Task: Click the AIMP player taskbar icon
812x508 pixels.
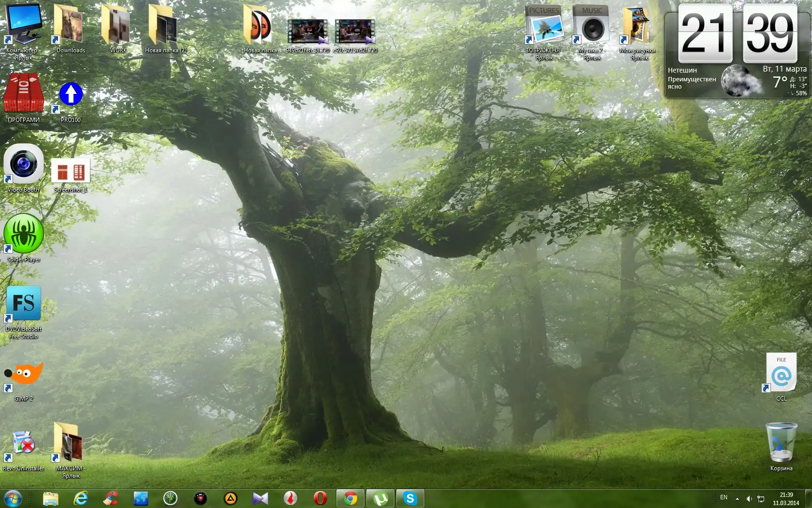Action: pyautogui.click(x=231, y=498)
